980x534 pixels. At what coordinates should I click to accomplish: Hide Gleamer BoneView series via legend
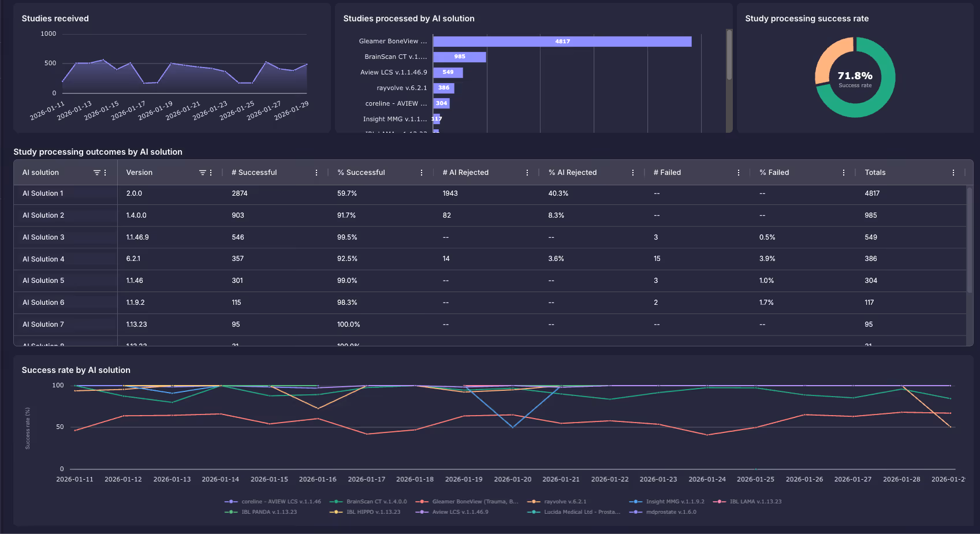(467, 502)
